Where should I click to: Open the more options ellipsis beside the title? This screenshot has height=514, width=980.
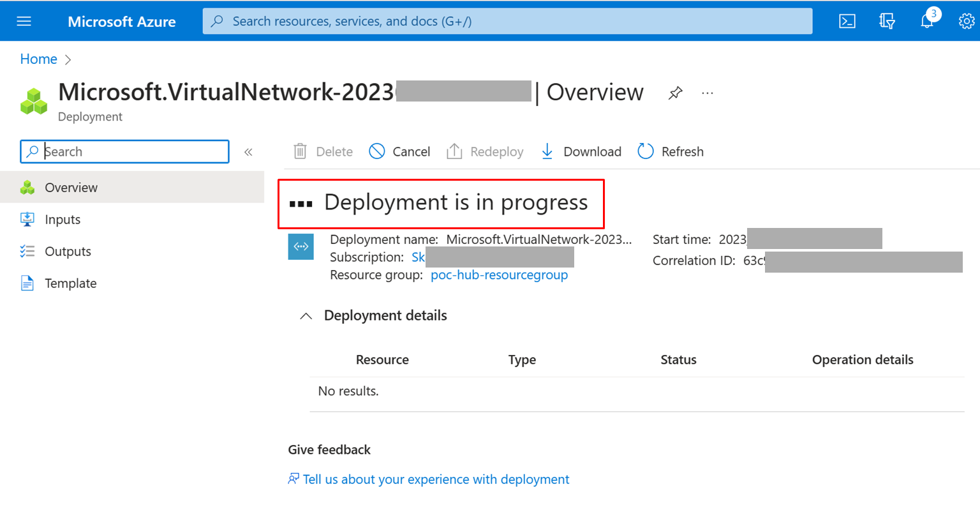(708, 93)
